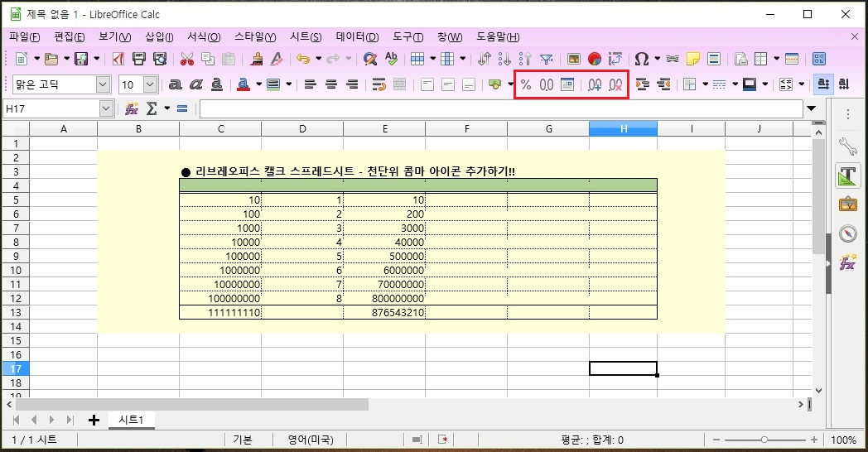Viewport: 868px width, 452px height.
Task: Open 데이터(D) menu
Action: coord(357,37)
